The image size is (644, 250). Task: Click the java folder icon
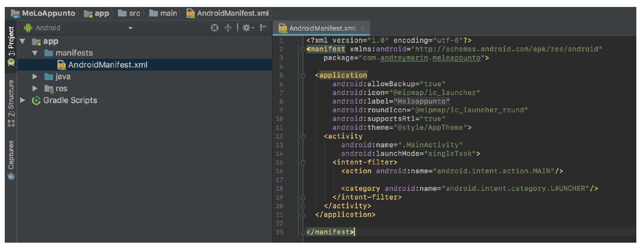click(49, 77)
